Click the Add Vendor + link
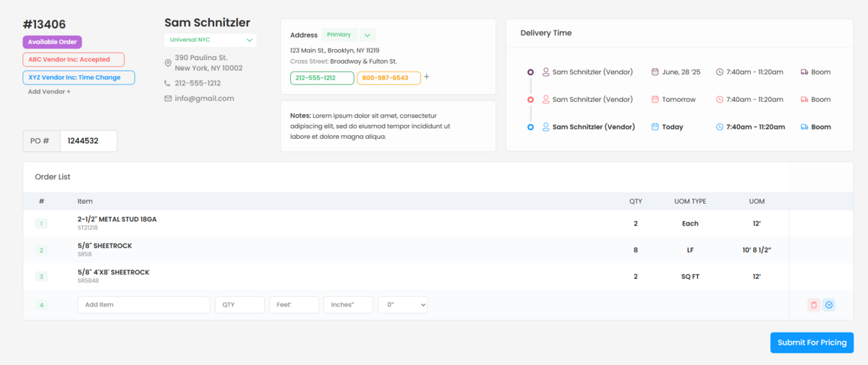The width and height of the screenshot is (868, 365). point(49,92)
